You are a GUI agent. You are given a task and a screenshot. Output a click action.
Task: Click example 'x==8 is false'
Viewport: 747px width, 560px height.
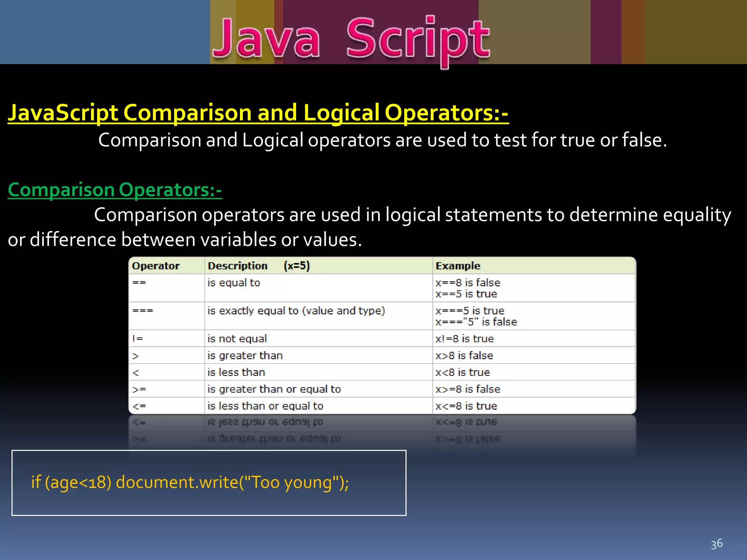coord(468,283)
